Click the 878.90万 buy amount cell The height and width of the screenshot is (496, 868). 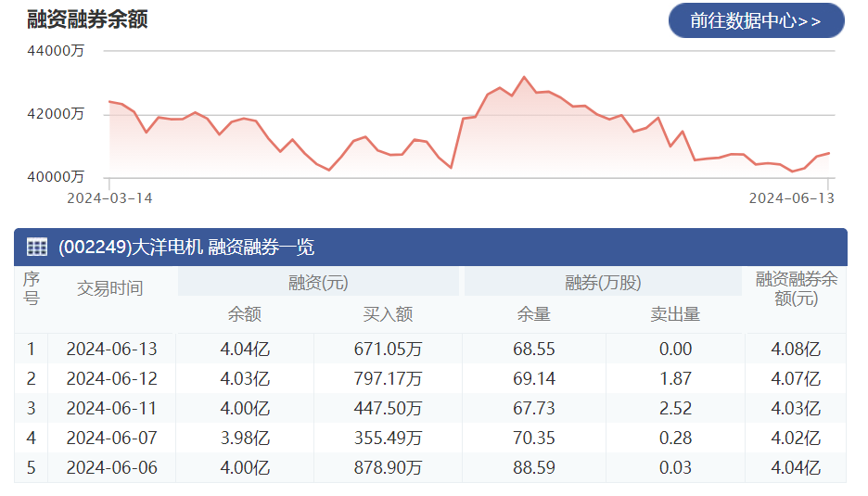388,468
